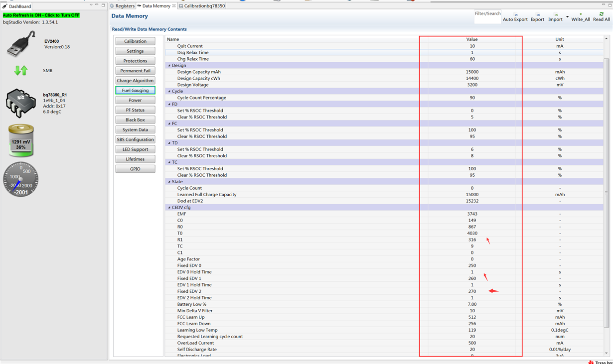The width and height of the screenshot is (613, 364).
Task: Close the Data Memory tab
Action: click(174, 6)
